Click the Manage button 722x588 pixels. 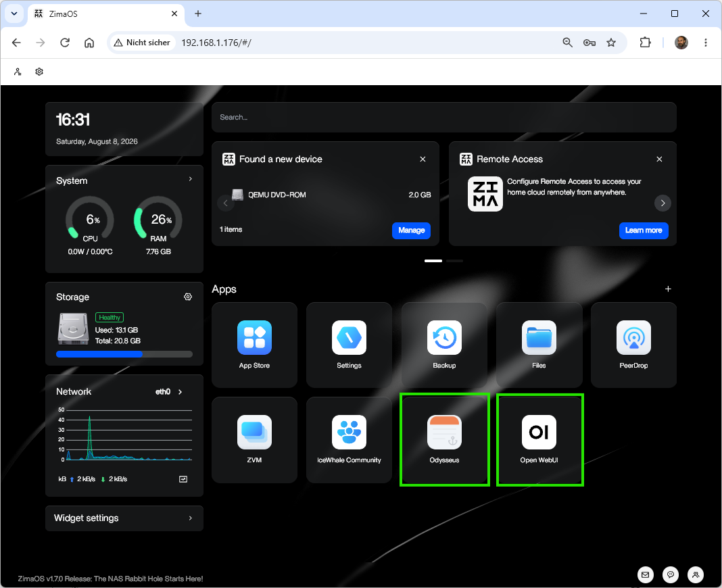411,230
